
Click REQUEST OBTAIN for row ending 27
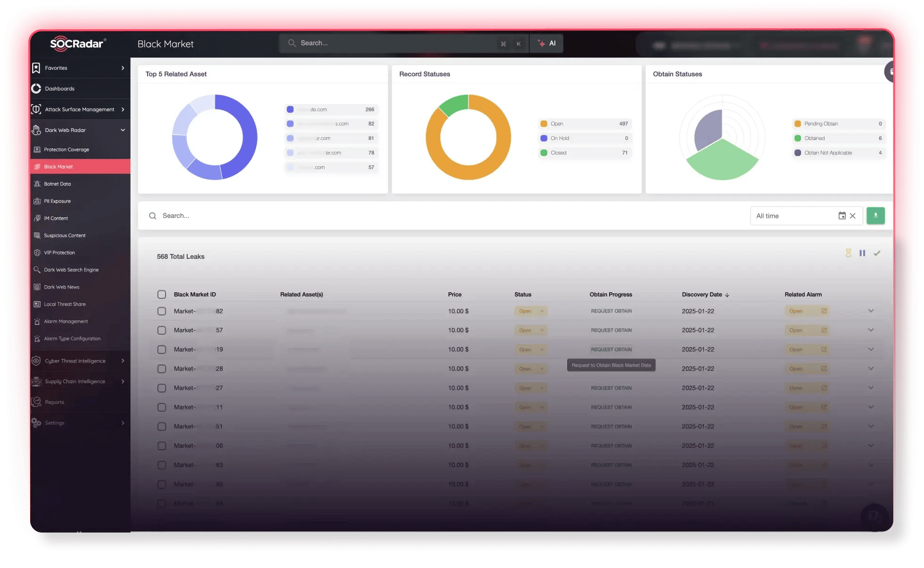pos(611,388)
